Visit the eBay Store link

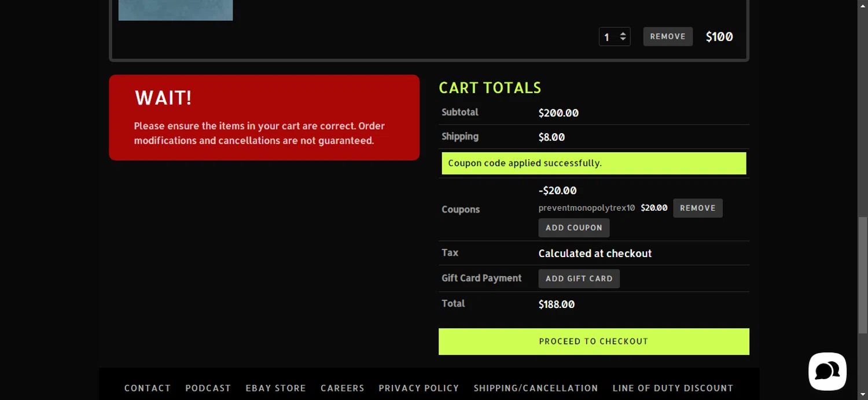[x=275, y=388]
